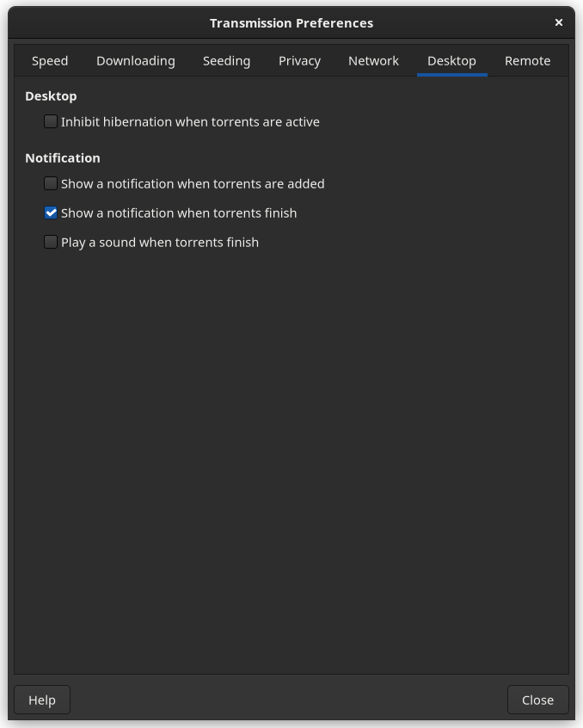Open the Downloading preferences tab
Viewport: 583px width, 728px height.
[x=135, y=60]
